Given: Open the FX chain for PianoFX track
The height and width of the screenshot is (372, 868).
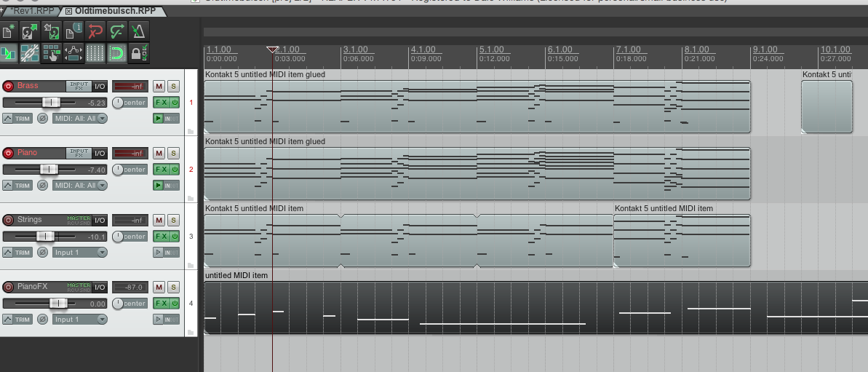Looking at the screenshot, I should [x=161, y=304].
